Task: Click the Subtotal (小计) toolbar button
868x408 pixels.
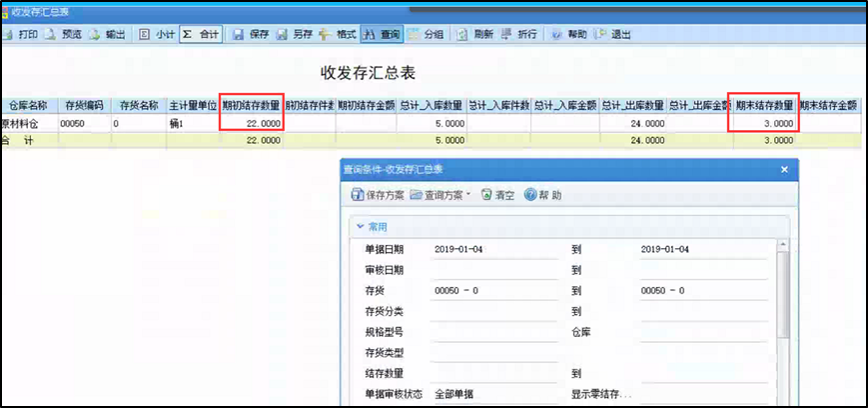Action: point(157,35)
